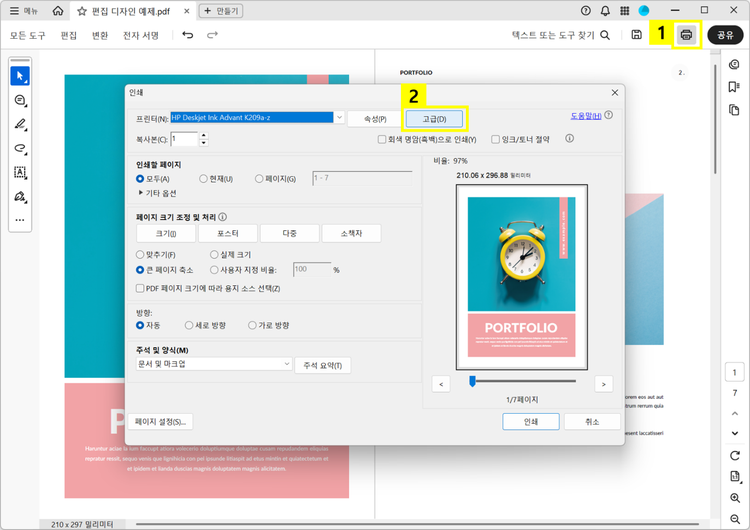Select the 사용자 지정 비율 radio button
The image size is (750, 530).
[x=214, y=270]
